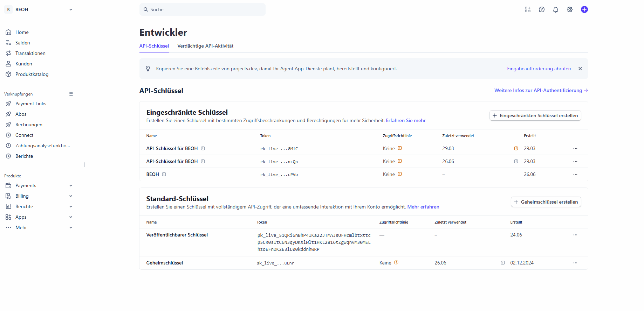
Task: Click 24.06 created date
Action: point(516,235)
